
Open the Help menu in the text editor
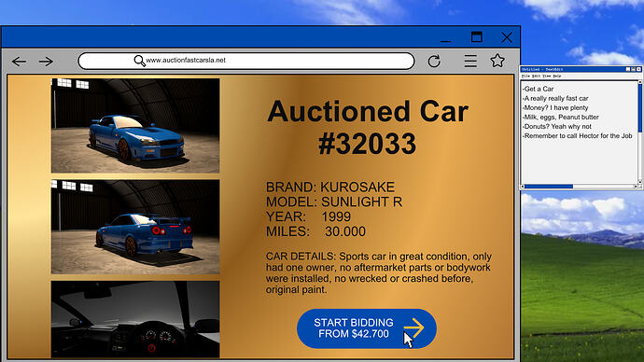pyautogui.click(x=557, y=76)
